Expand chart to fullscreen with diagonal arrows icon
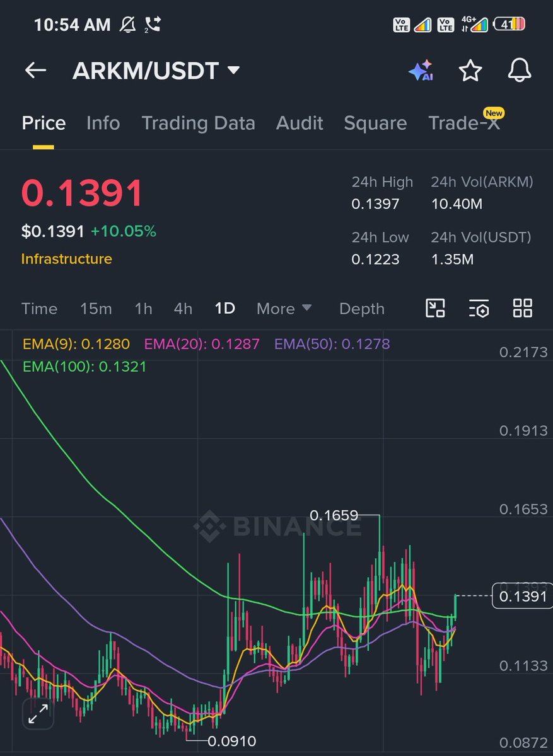 (38, 714)
